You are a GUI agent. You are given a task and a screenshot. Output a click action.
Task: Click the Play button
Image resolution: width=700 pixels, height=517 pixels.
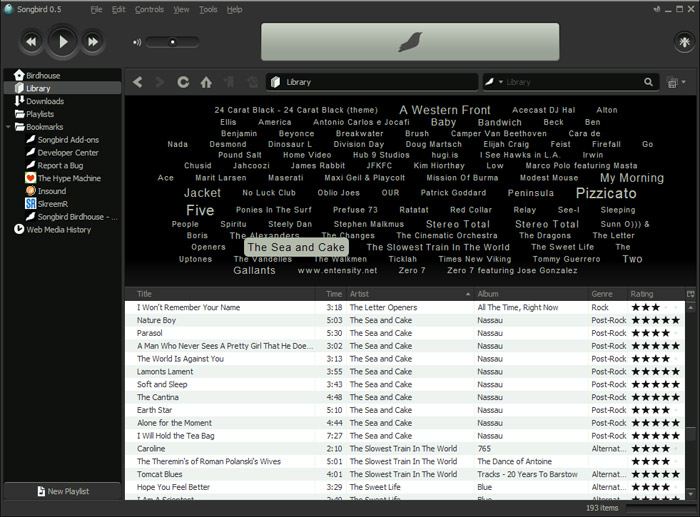(x=62, y=42)
